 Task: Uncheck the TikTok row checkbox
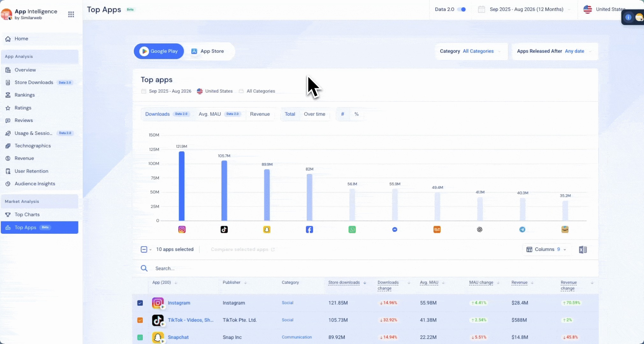click(140, 320)
